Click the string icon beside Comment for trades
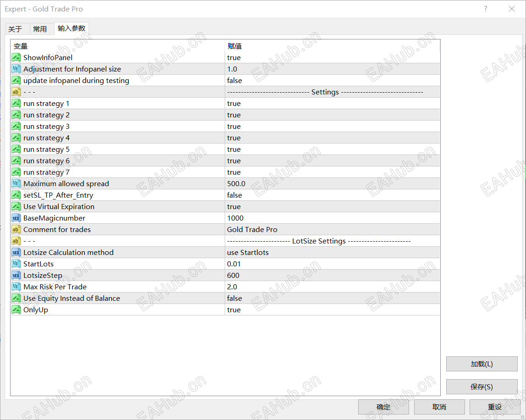526x420 pixels. coord(16,229)
